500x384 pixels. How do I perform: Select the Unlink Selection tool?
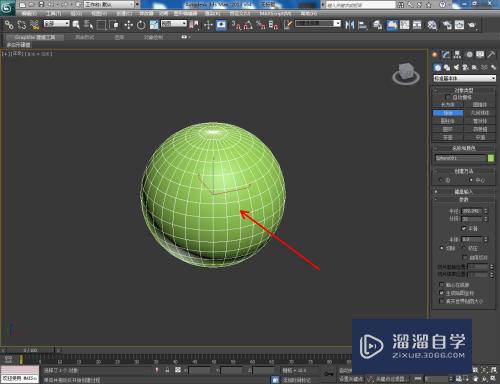point(22,25)
